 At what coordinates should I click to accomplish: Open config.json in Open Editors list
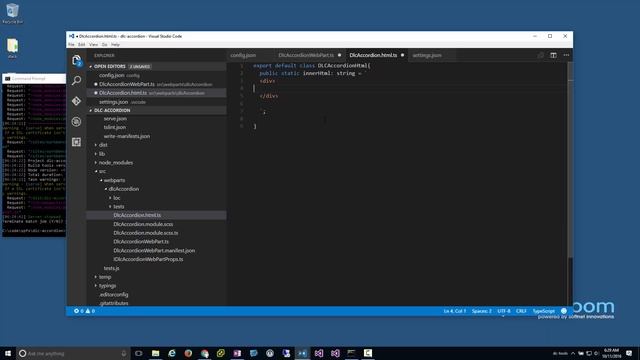coord(157,76)
